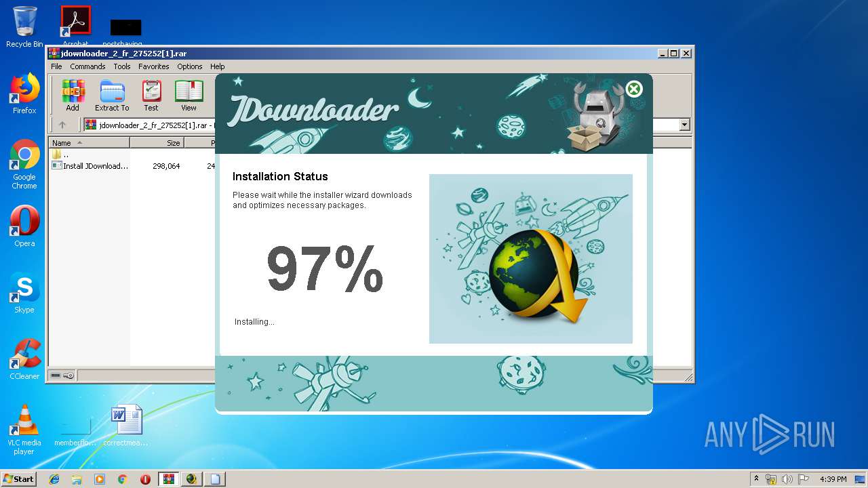The width and height of the screenshot is (868, 488).
Task: Click the Start button
Action: [18, 479]
